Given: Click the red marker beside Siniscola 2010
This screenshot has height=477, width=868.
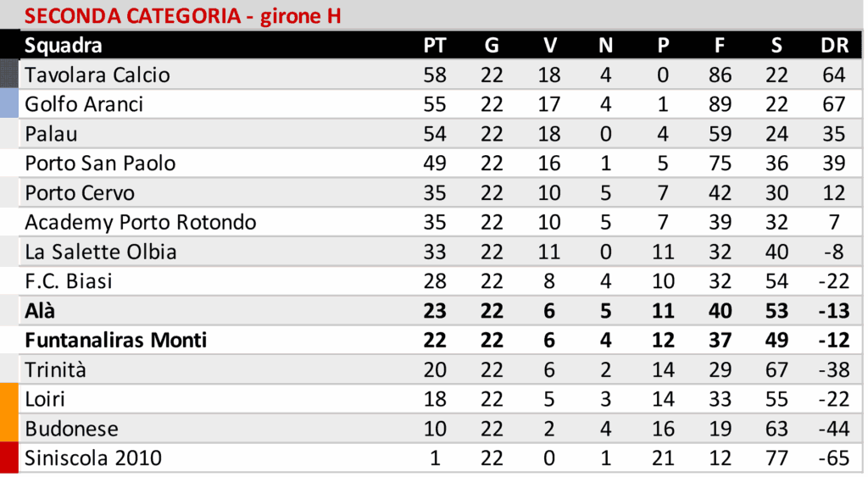Looking at the screenshot, I should click(x=9, y=458).
